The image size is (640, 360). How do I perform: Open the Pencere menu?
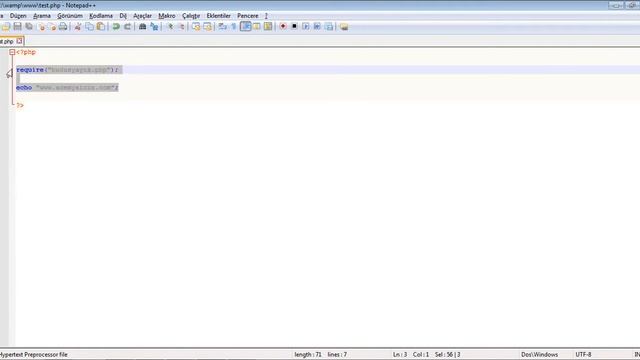click(248, 16)
